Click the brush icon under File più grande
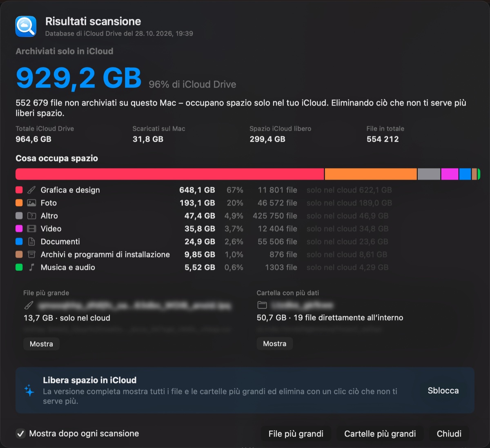This screenshot has height=448, width=490. (x=29, y=305)
